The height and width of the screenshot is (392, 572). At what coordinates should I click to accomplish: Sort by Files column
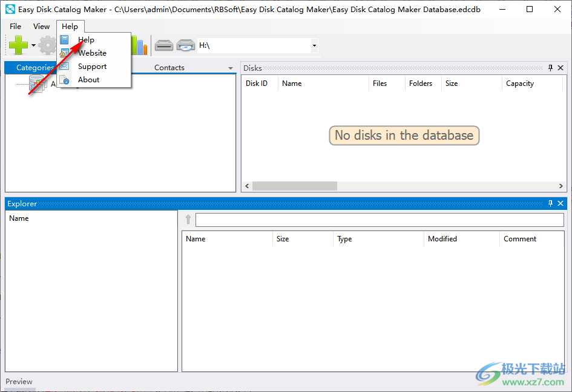[387, 83]
